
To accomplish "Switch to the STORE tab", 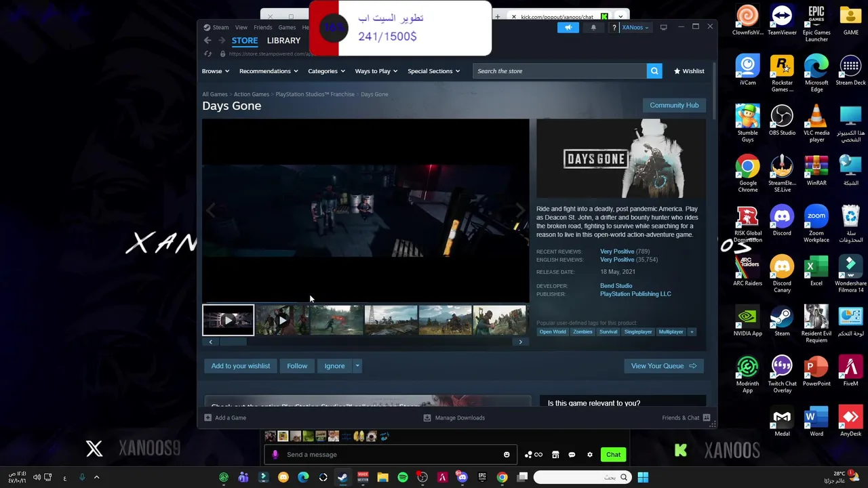I will (245, 41).
